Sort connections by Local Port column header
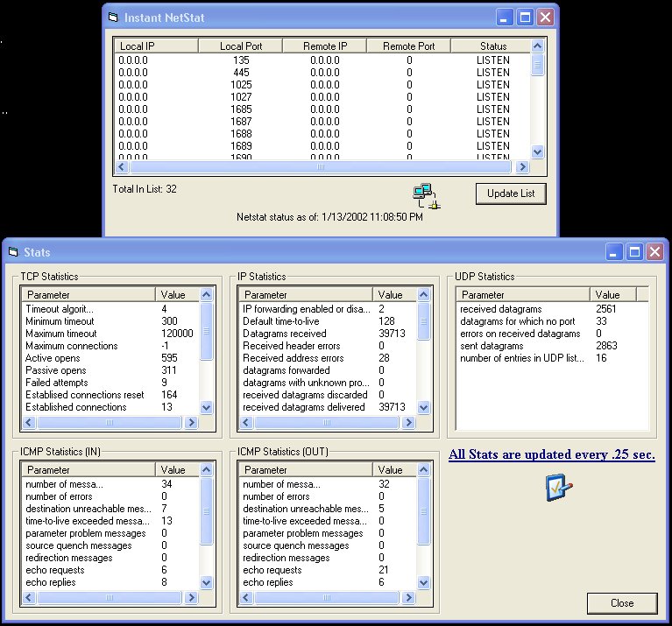This screenshot has height=626, width=672. [x=240, y=46]
